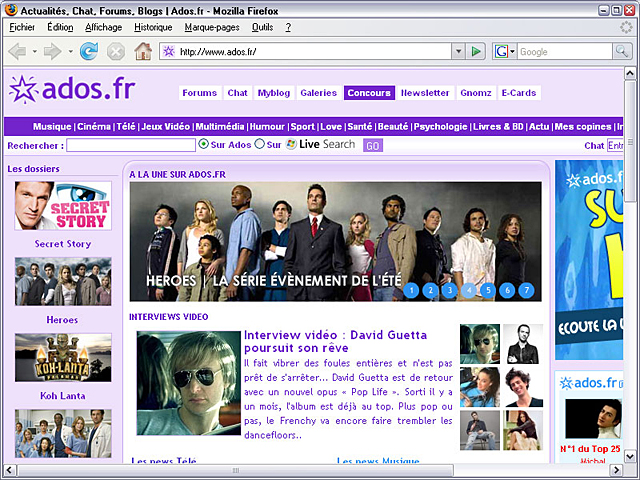Click the green Go arrow beside address bar

[x=476, y=51]
